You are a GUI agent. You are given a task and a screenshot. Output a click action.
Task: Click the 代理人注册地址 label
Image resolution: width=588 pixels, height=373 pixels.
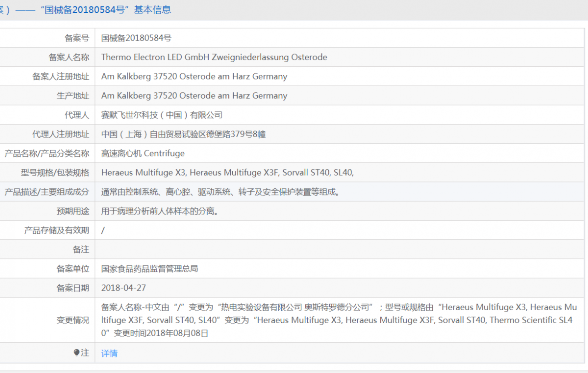pyautogui.click(x=61, y=134)
